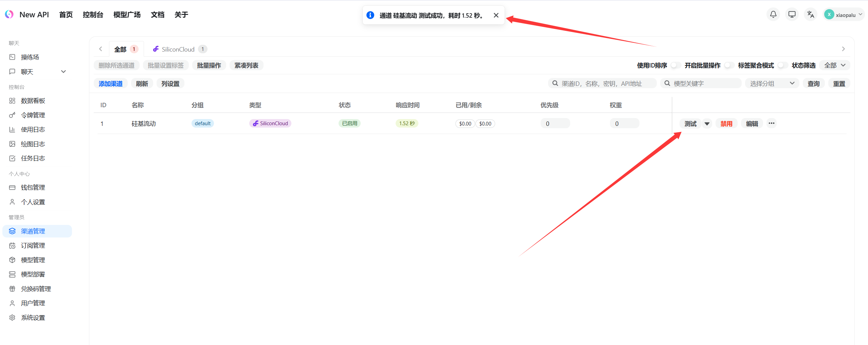
Task: Open the 状态筛选 dropdown showing 全部
Action: 835,65
